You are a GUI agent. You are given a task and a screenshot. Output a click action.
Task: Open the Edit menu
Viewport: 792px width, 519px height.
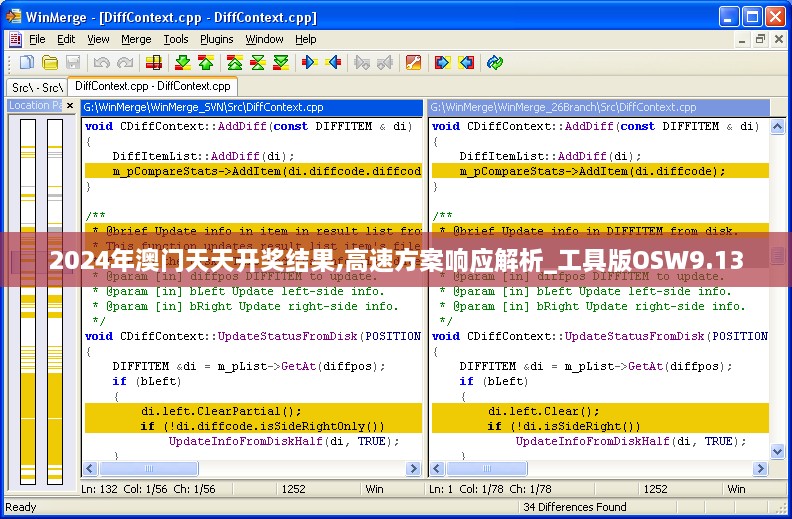[66, 39]
